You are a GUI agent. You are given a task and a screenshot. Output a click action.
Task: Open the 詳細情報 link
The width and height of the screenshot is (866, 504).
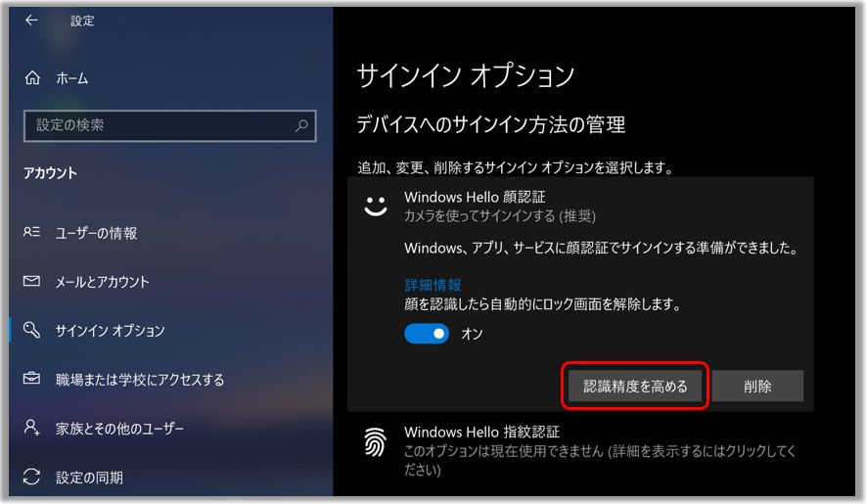[433, 285]
